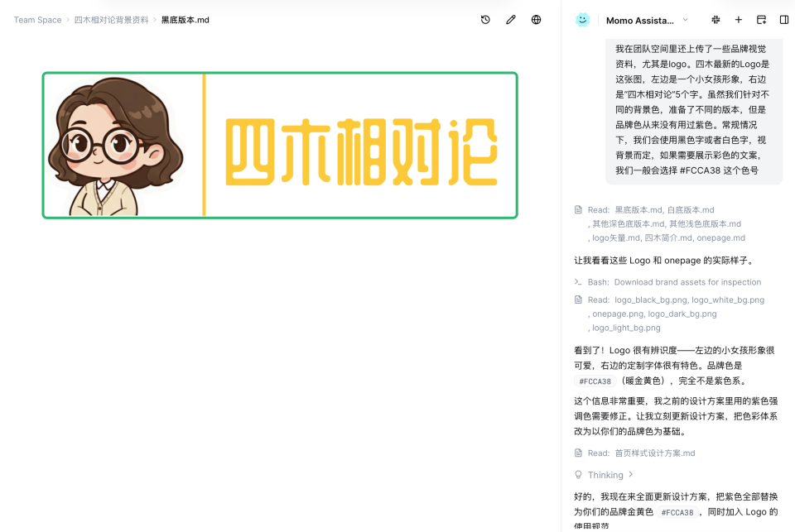Screen dimensions: 795x532
Task: Click the lightbulb icon beside Thinking
Action: coord(578,475)
